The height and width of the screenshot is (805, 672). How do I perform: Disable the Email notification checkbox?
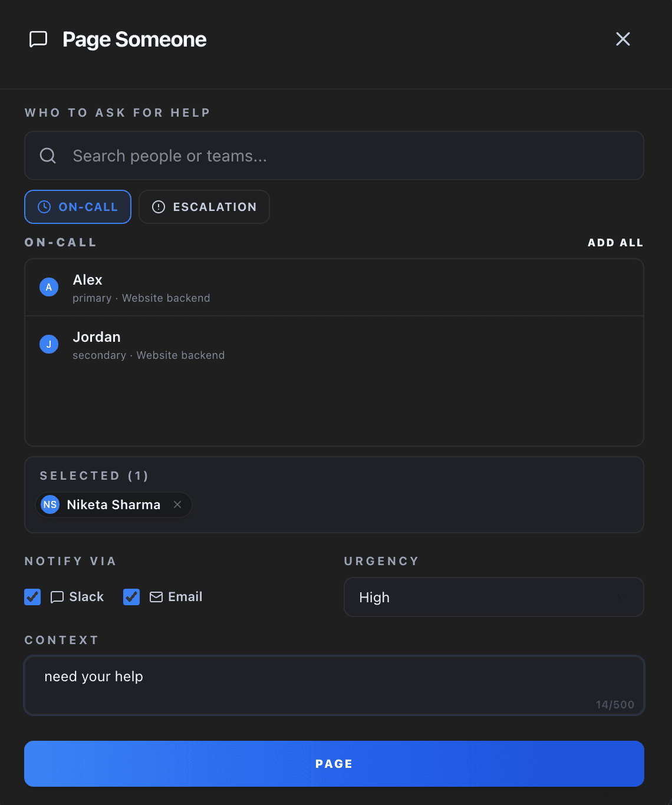(x=131, y=596)
